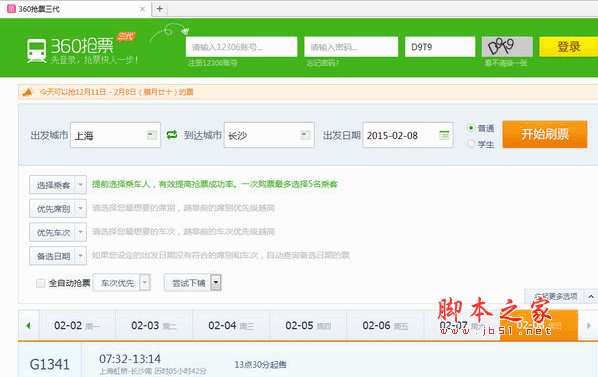Click the G1341 train number
Image resolution: width=598 pixels, height=377 pixels.
(50, 364)
